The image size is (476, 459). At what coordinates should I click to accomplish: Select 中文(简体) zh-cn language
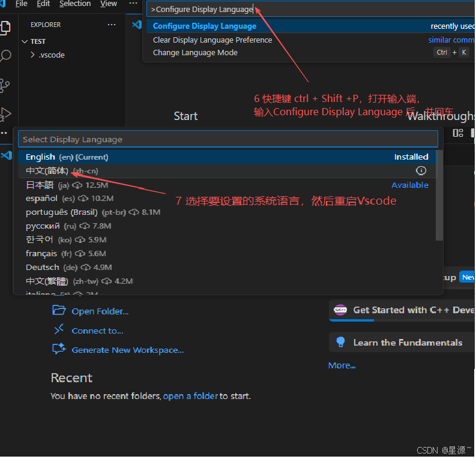point(227,171)
